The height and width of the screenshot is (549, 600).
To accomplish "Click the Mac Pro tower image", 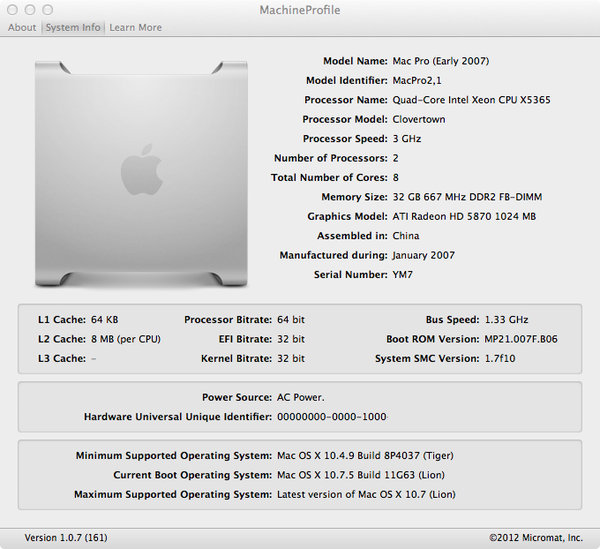I will click(141, 174).
